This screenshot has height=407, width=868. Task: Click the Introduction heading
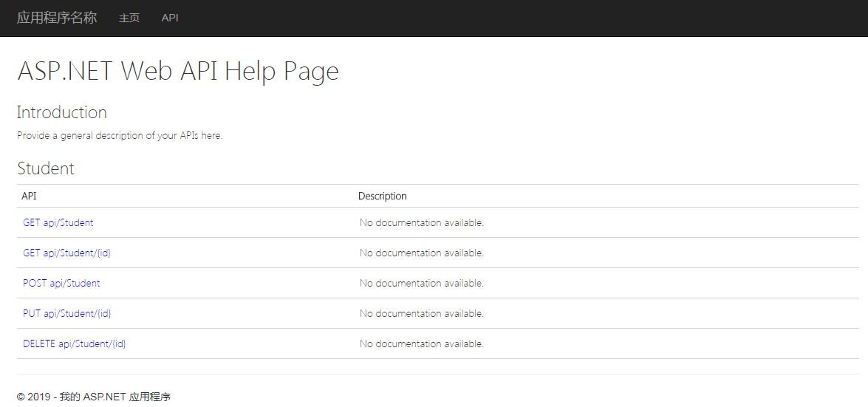click(62, 112)
